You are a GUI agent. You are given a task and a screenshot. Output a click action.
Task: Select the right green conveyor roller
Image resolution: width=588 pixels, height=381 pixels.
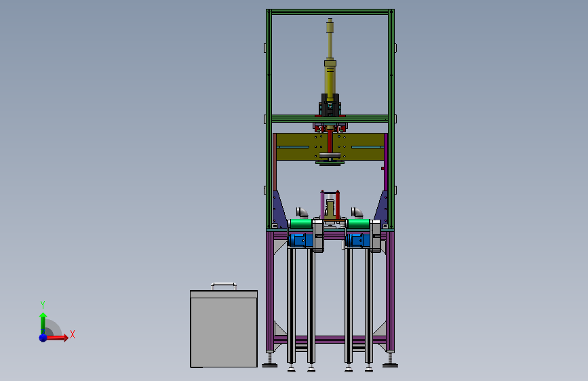(358, 224)
